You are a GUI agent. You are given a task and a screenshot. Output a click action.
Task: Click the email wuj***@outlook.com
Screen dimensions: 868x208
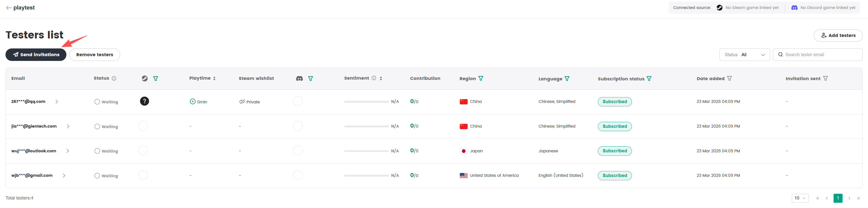click(x=34, y=151)
